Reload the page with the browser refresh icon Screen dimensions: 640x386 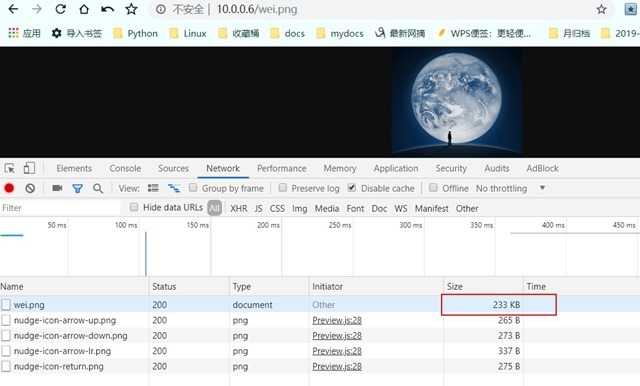click(x=60, y=9)
